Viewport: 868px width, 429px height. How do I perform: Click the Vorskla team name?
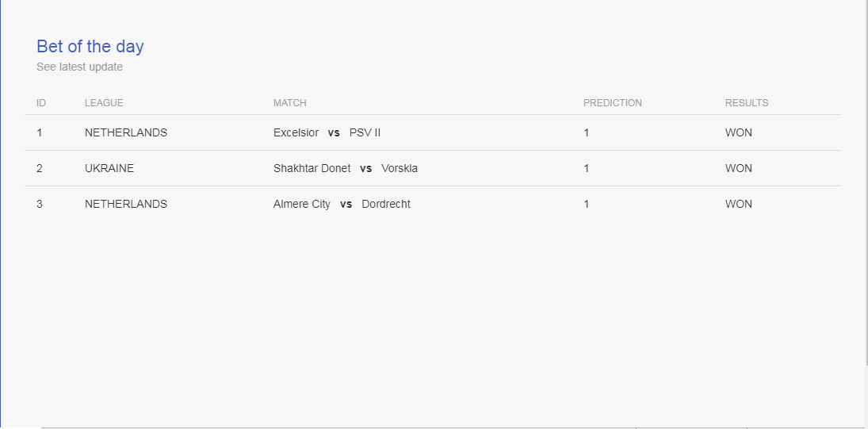coord(400,168)
